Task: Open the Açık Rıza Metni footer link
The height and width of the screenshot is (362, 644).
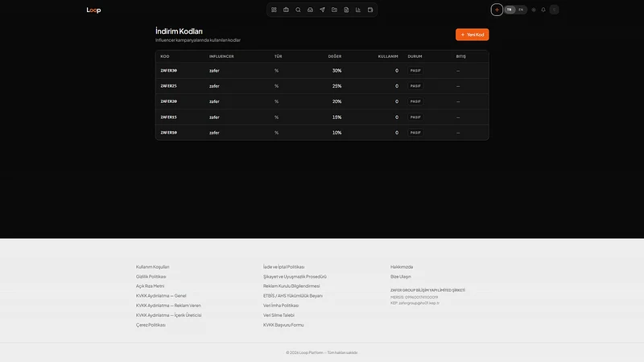Action: (x=150, y=286)
